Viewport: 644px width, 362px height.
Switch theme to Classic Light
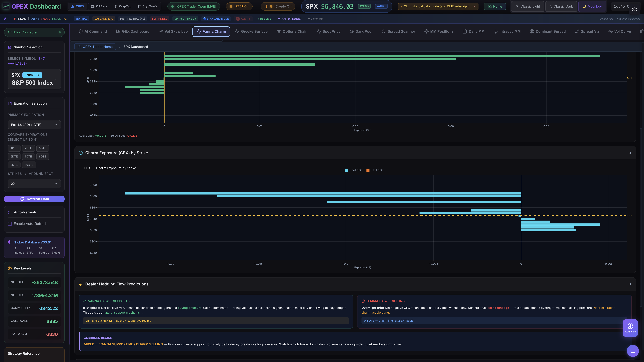(528, 6)
